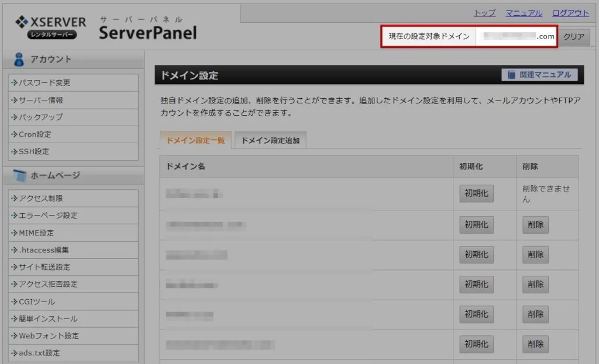This screenshot has width=599, height=364.
Task: Open Webフォント設定 menu item
Action: pyautogui.click(x=73, y=336)
